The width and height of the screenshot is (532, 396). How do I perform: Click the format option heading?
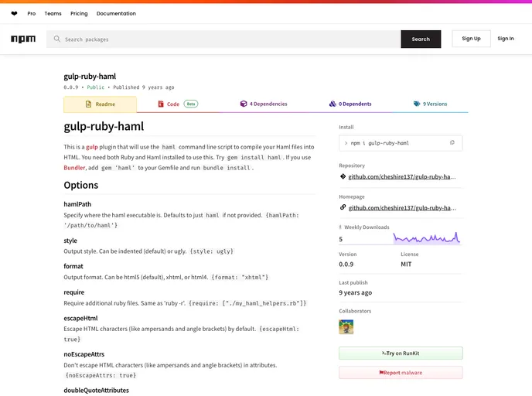(73, 266)
